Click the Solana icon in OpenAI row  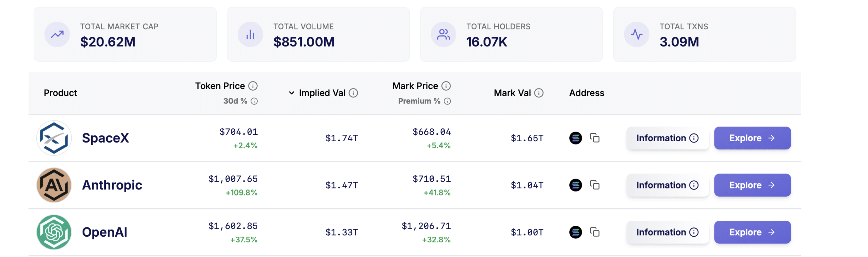tap(575, 232)
